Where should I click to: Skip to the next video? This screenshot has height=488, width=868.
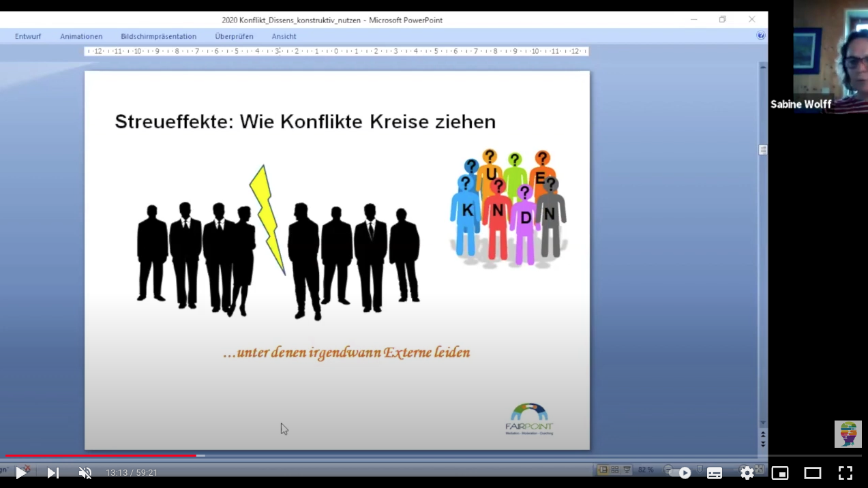pyautogui.click(x=53, y=472)
